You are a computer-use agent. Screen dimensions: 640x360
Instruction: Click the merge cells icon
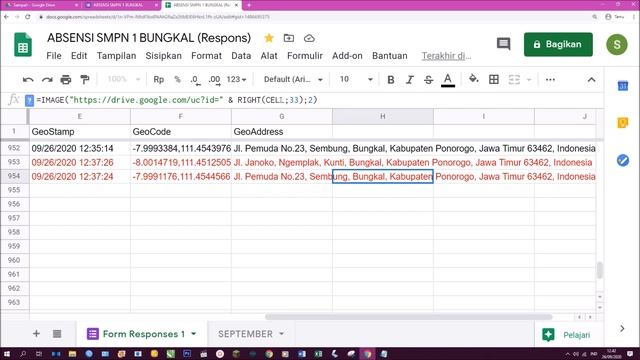coord(514,80)
